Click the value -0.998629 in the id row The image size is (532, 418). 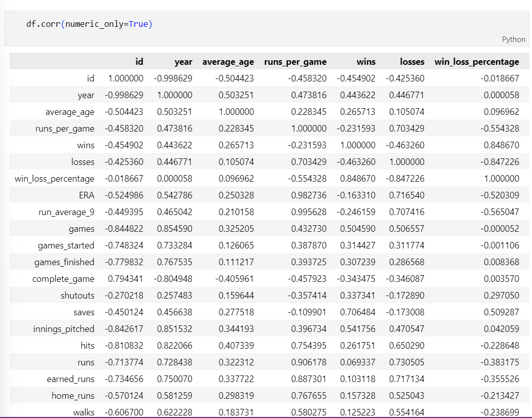172,78
